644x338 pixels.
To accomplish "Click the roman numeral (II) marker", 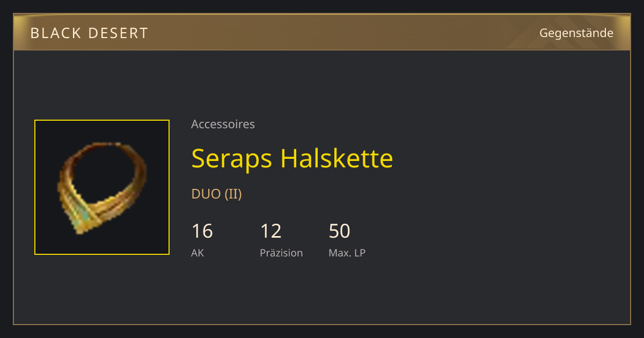I will (233, 194).
